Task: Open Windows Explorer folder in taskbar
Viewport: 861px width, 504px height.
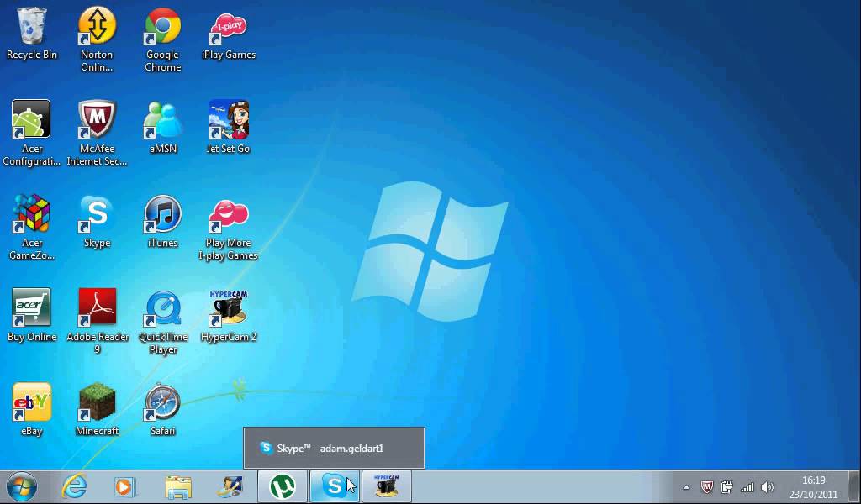Action: [178, 486]
